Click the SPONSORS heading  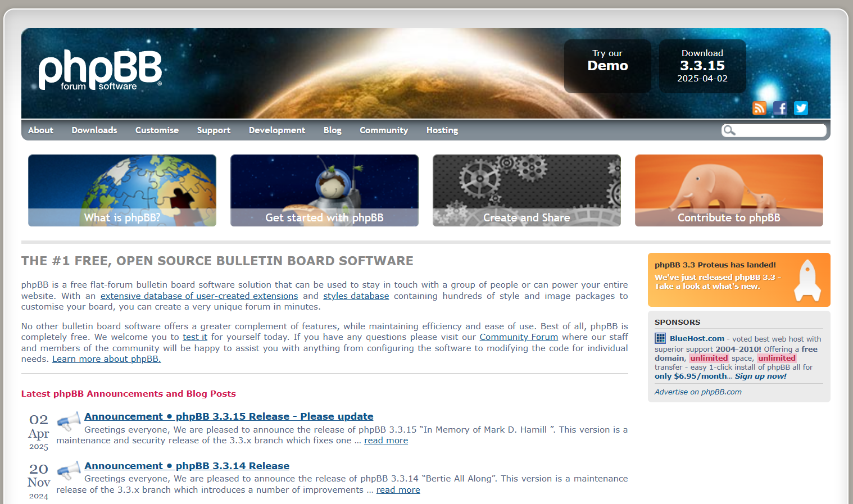click(677, 322)
